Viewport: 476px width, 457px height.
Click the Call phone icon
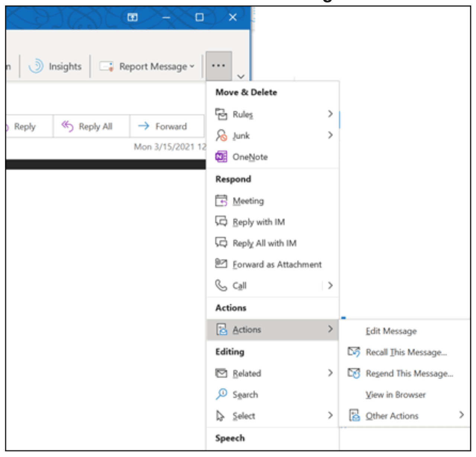point(221,285)
